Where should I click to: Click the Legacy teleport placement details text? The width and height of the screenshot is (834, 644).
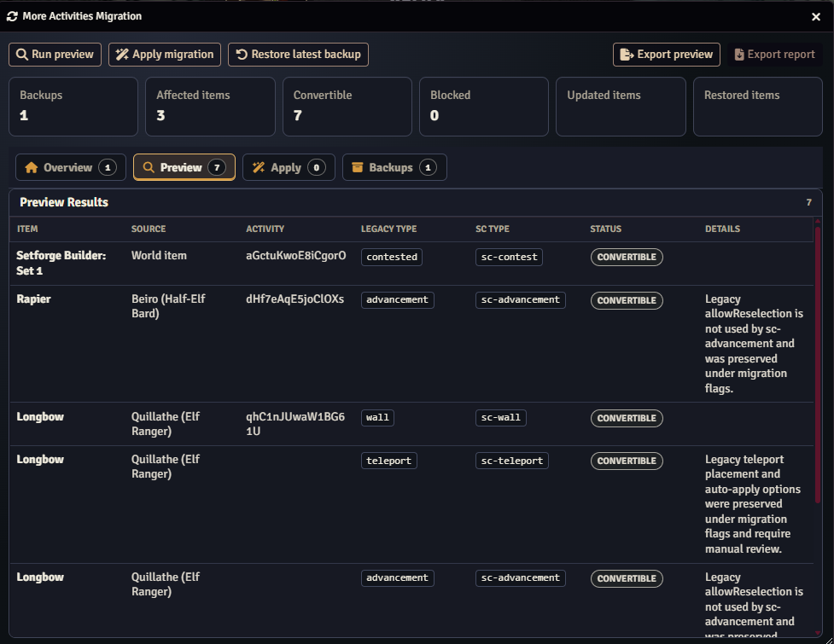click(753, 504)
